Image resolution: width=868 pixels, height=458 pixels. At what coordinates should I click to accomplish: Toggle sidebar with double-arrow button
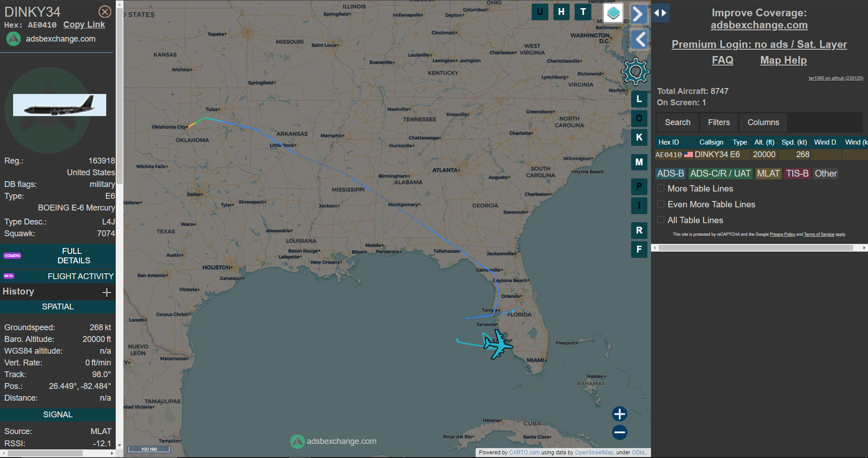660,13
